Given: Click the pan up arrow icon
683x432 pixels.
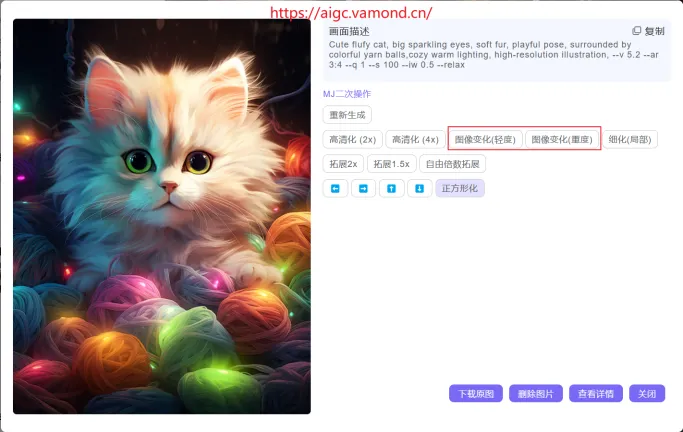Looking at the screenshot, I should [x=391, y=189].
